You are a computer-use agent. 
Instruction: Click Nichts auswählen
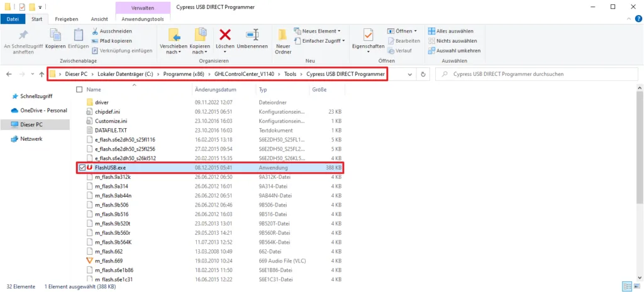tap(453, 41)
